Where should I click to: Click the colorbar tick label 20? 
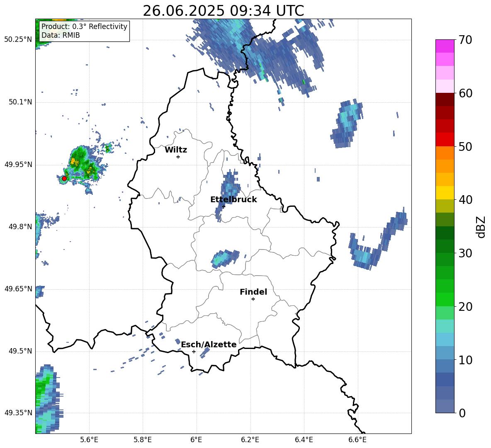point(465,307)
